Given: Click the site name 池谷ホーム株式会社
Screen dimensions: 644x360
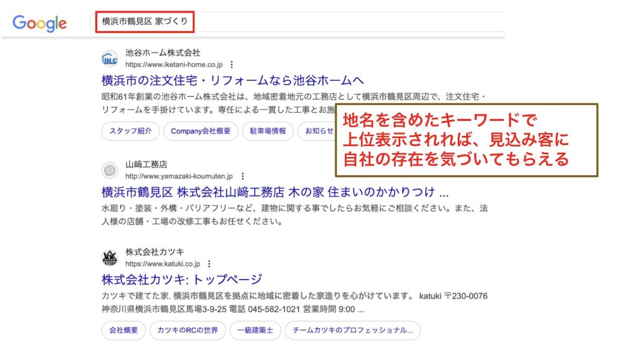Looking at the screenshot, I should point(163,53).
